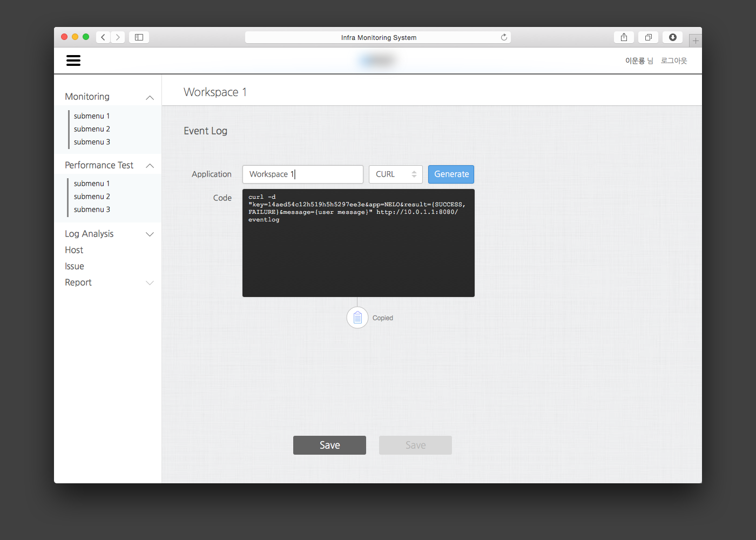The height and width of the screenshot is (540, 756).
Task: Reload the page with the refresh icon
Action: click(504, 37)
